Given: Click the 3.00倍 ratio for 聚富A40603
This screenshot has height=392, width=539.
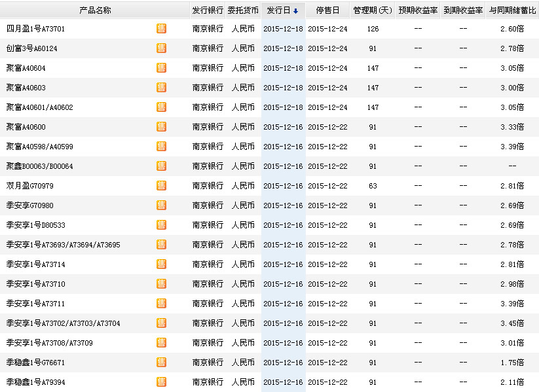Looking at the screenshot, I should click(512, 88).
